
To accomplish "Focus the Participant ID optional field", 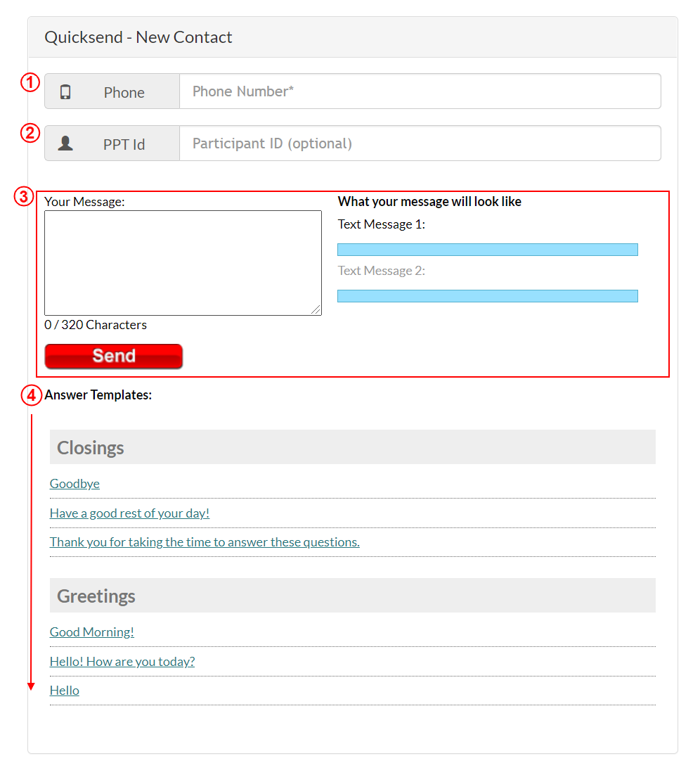I will coord(420,143).
